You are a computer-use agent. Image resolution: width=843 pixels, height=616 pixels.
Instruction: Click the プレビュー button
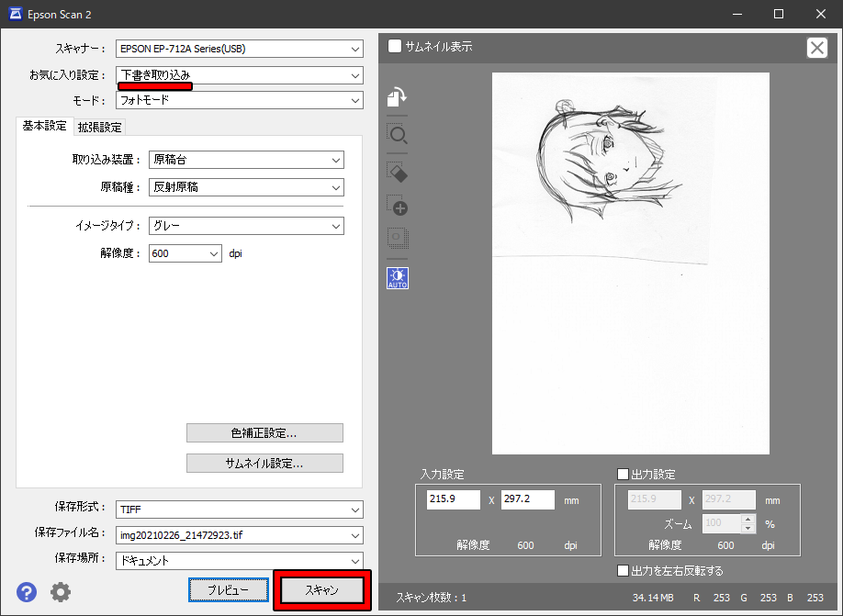pyautogui.click(x=229, y=590)
